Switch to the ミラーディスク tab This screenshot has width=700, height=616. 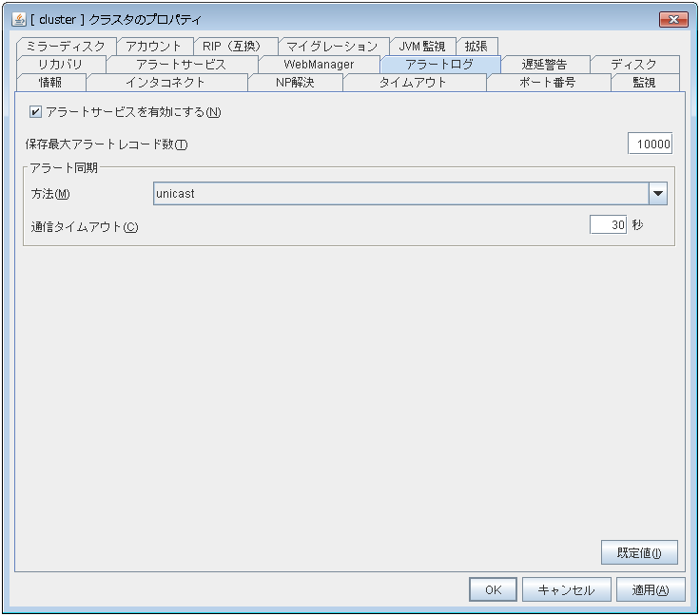point(66,46)
